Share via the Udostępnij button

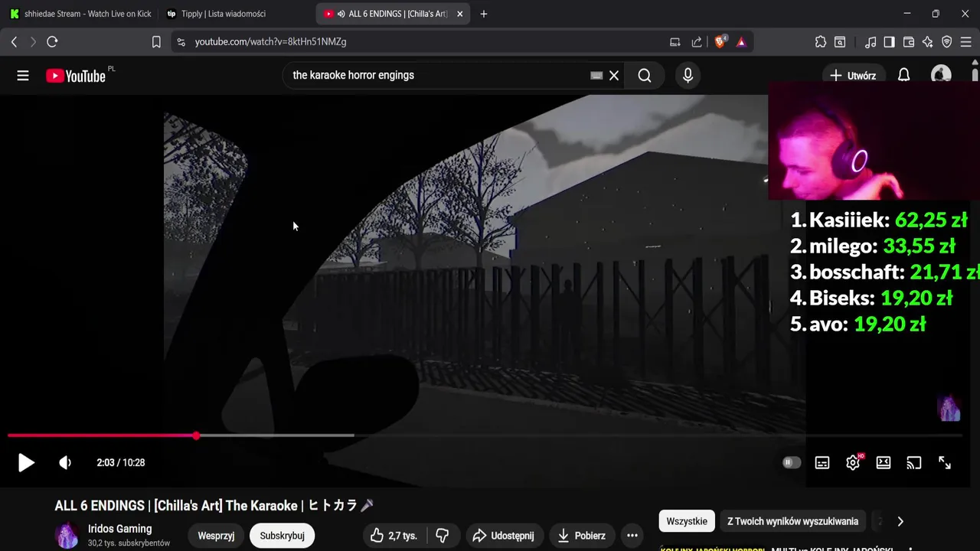(504, 536)
